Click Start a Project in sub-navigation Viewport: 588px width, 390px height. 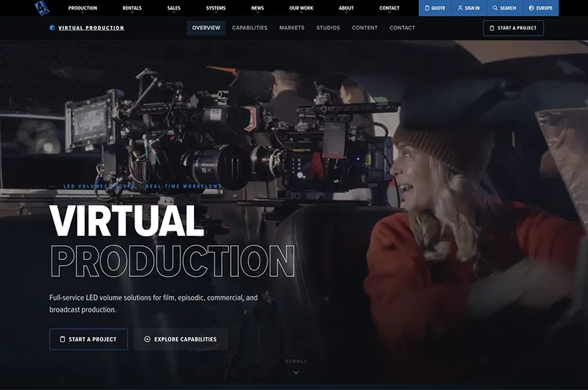click(x=513, y=28)
